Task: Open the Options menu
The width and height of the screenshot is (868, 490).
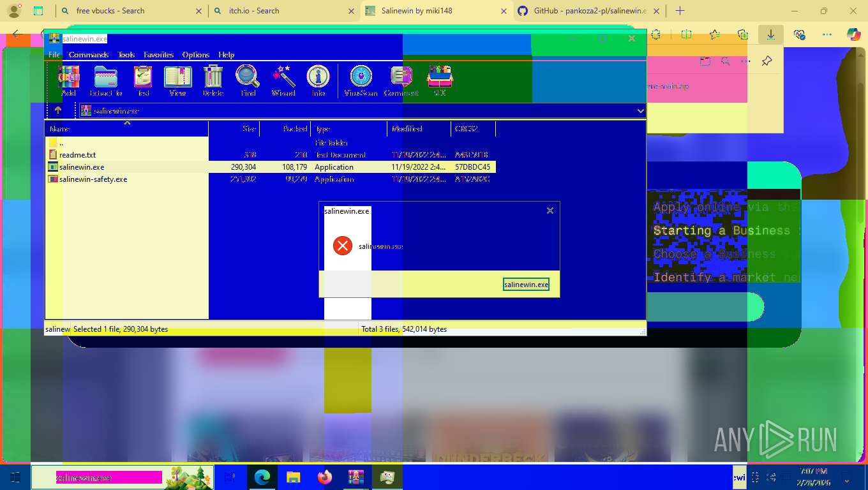Action: [196, 55]
